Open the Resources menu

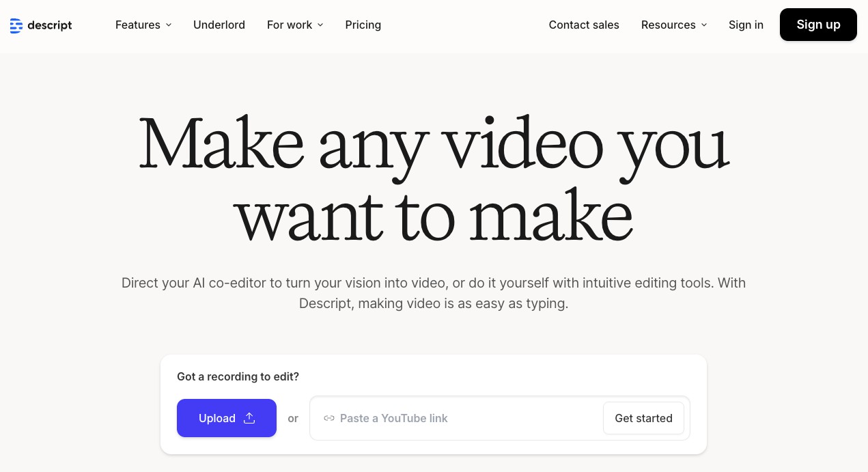point(668,25)
